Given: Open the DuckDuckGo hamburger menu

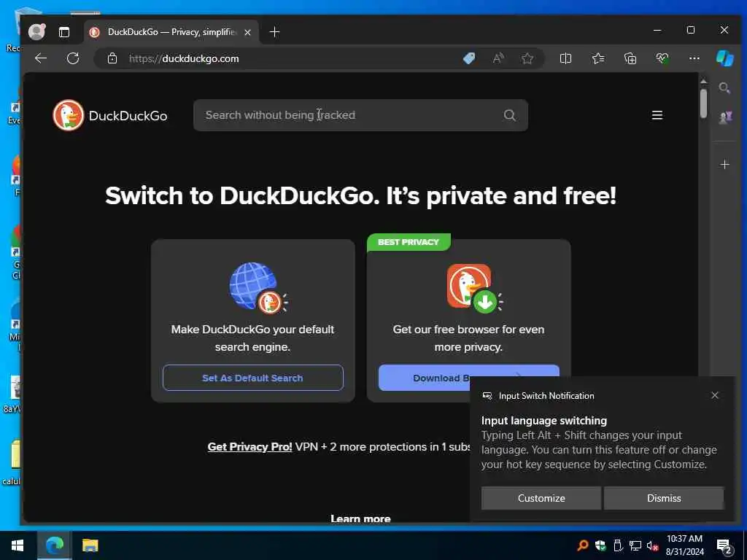Looking at the screenshot, I should [657, 115].
